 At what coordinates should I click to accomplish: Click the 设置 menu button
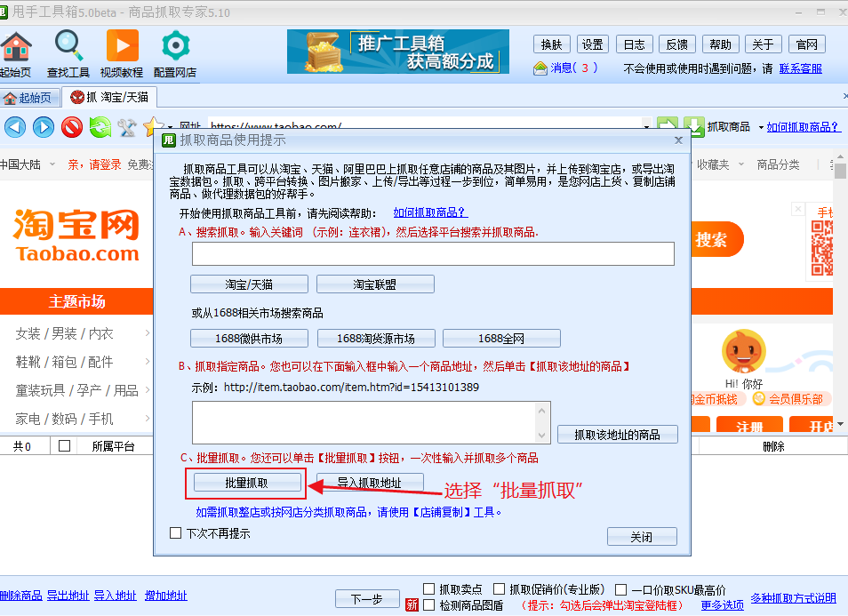(x=593, y=44)
